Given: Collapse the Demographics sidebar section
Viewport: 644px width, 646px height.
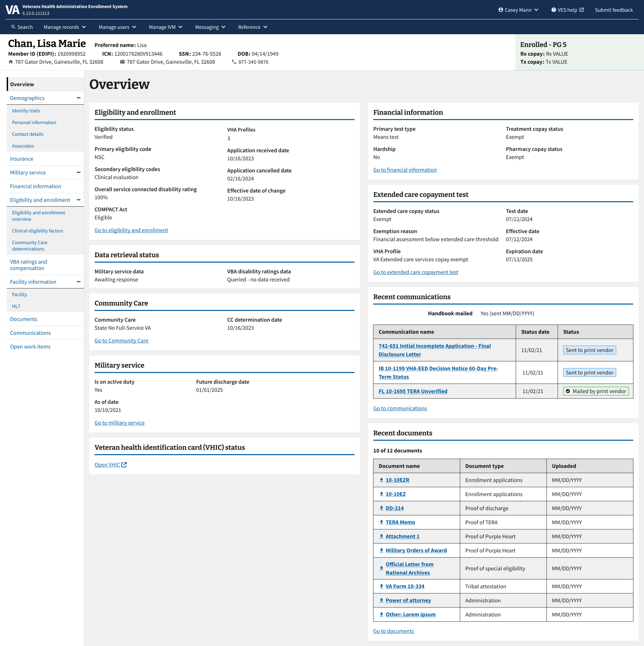Looking at the screenshot, I should pyautogui.click(x=78, y=98).
